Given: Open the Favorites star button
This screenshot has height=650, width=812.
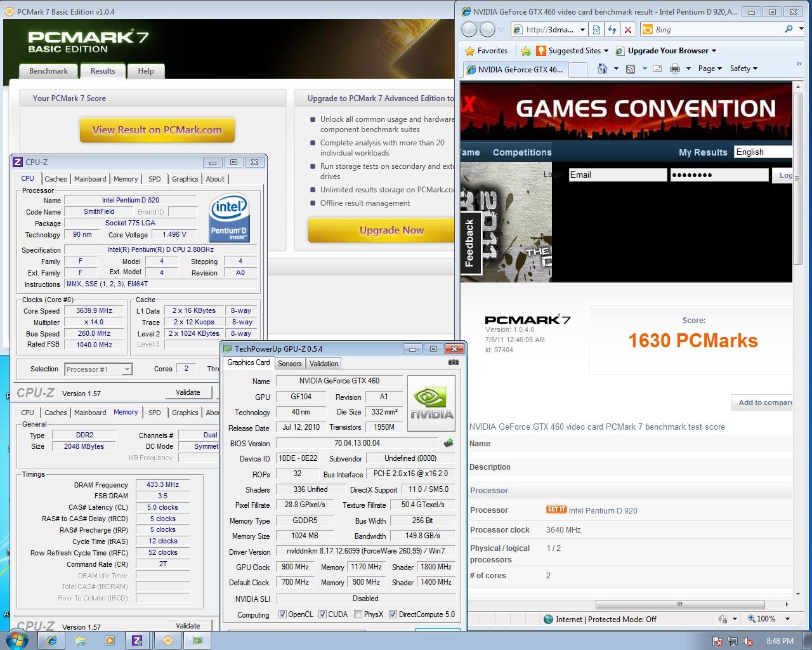Looking at the screenshot, I should [487, 51].
